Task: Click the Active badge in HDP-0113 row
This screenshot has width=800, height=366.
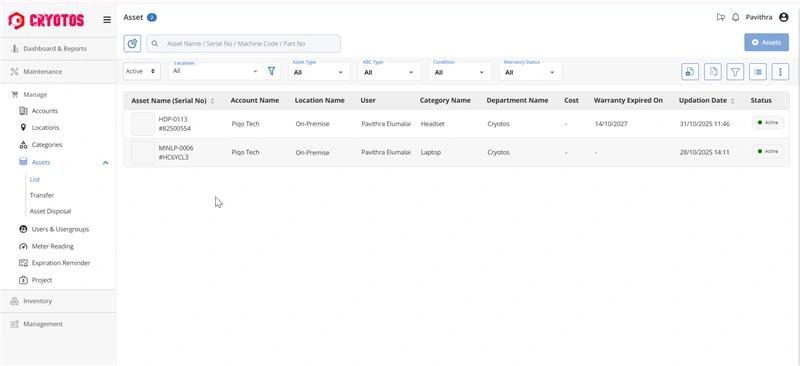Action: tap(768, 123)
